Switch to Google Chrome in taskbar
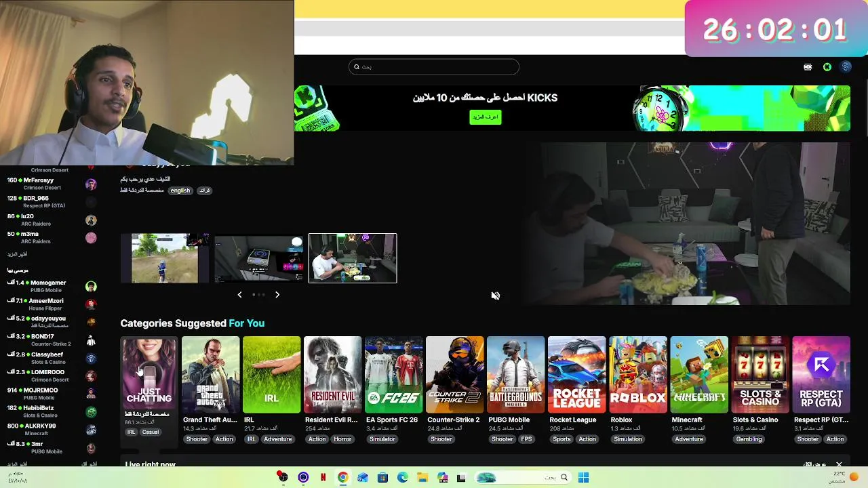 point(343,478)
